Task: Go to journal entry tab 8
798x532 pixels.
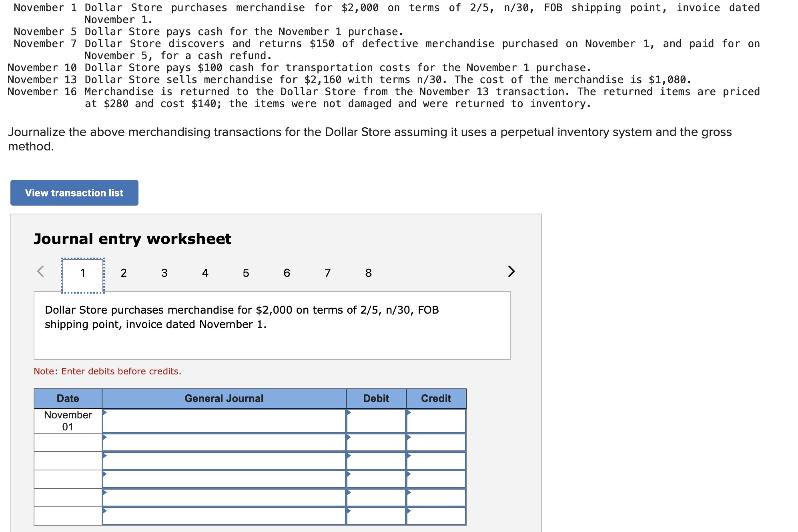Action: 368,273
